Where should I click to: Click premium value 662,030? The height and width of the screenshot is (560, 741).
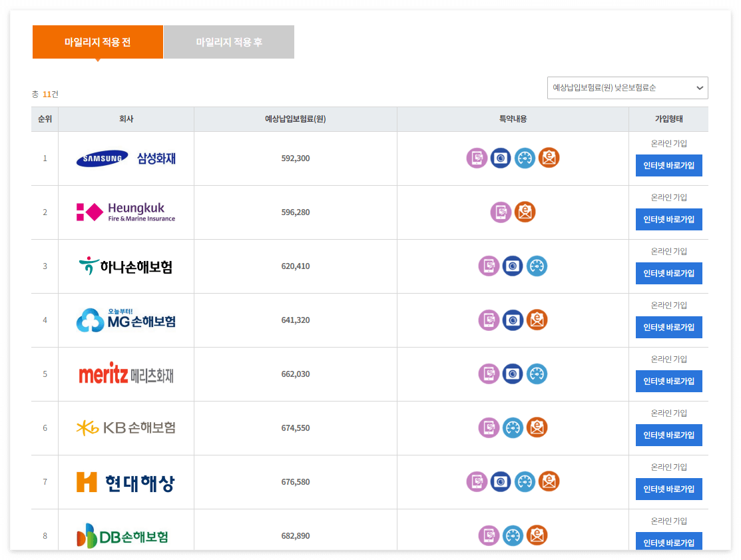296,374
